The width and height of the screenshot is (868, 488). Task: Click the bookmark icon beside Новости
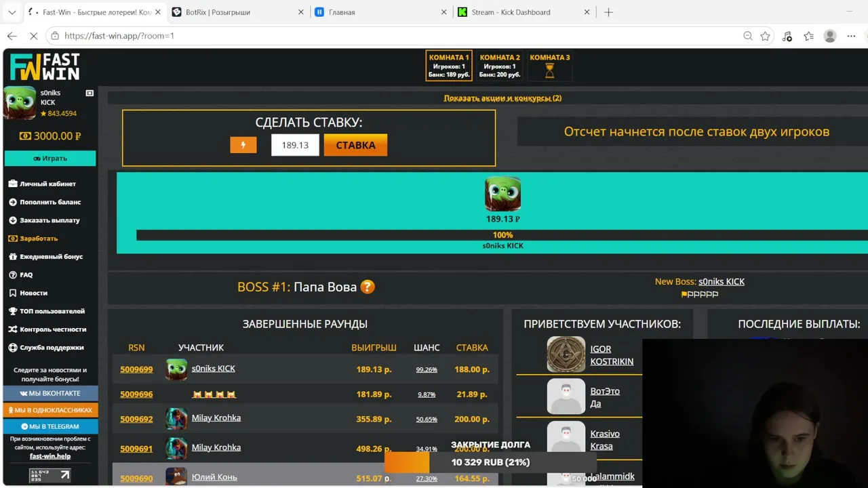click(x=13, y=293)
